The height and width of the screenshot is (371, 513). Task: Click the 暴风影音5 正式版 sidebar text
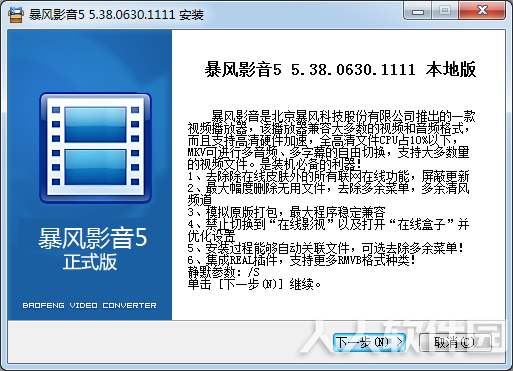92,249
